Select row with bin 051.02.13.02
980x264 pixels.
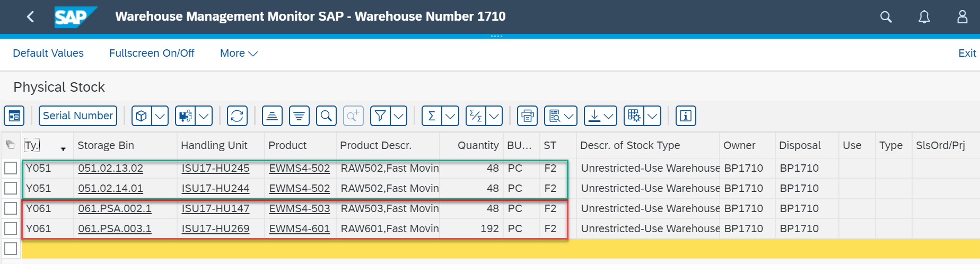(11, 168)
